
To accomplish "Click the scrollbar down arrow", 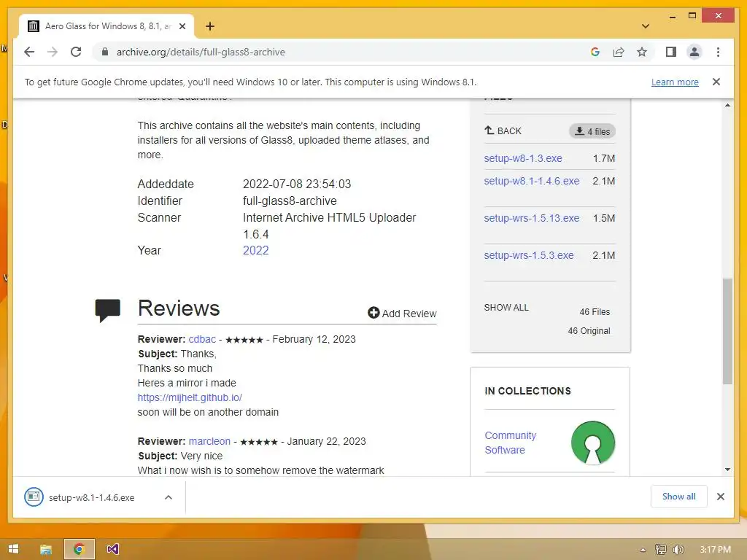I will (x=727, y=470).
